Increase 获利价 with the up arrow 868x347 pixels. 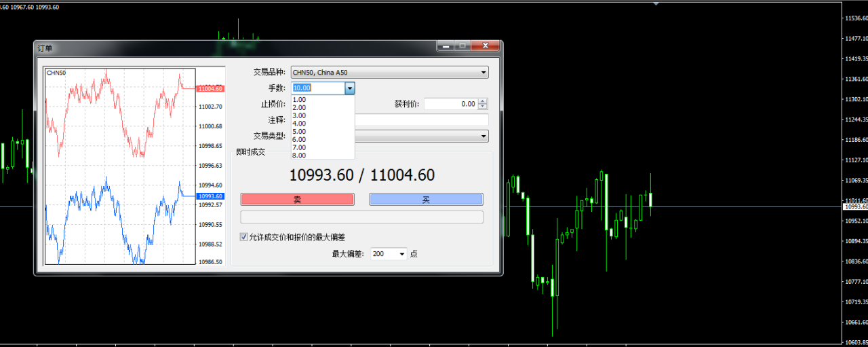[483, 101]
